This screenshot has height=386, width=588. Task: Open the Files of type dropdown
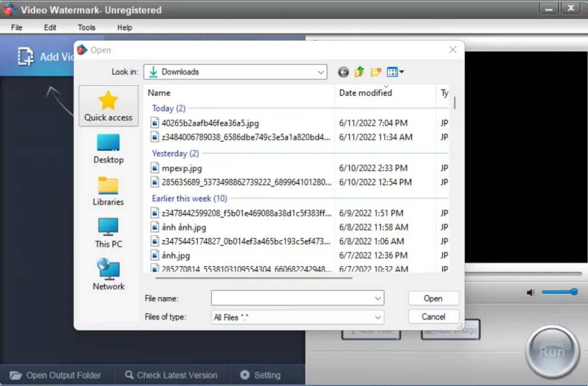(x=378, y=317)
